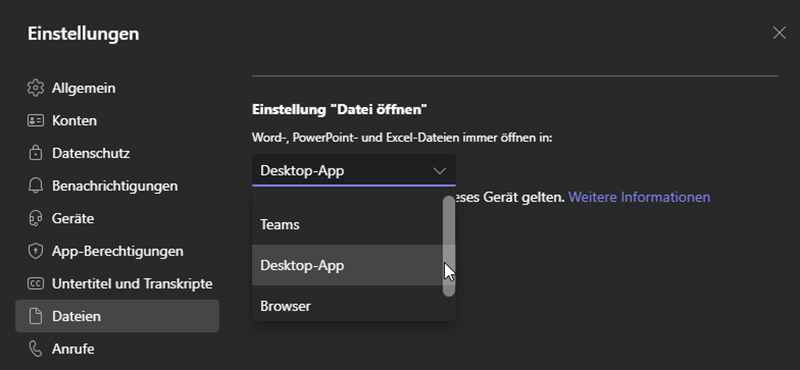Choose Teams from the dropdown list
The height and width of the screenshot is (370, 800).
pos(347,225)
